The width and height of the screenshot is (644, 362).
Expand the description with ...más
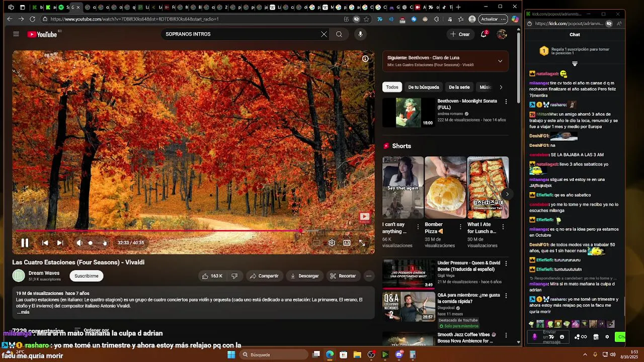23,312
